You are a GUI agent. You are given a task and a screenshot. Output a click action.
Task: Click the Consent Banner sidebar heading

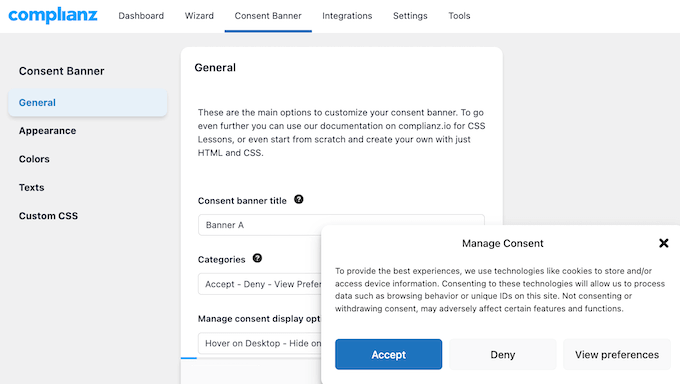(62, 71)
